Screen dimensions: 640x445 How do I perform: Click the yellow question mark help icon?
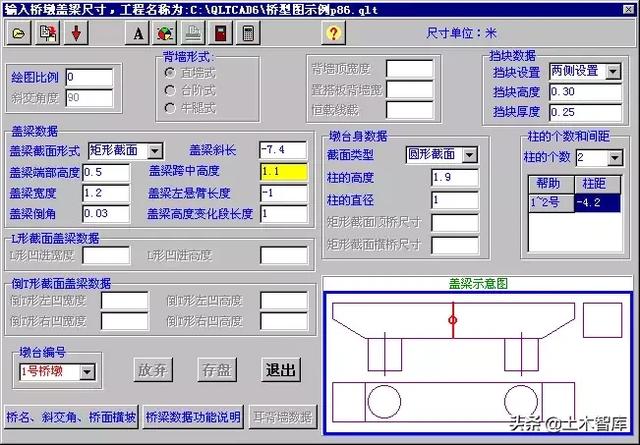coord(334,32)
